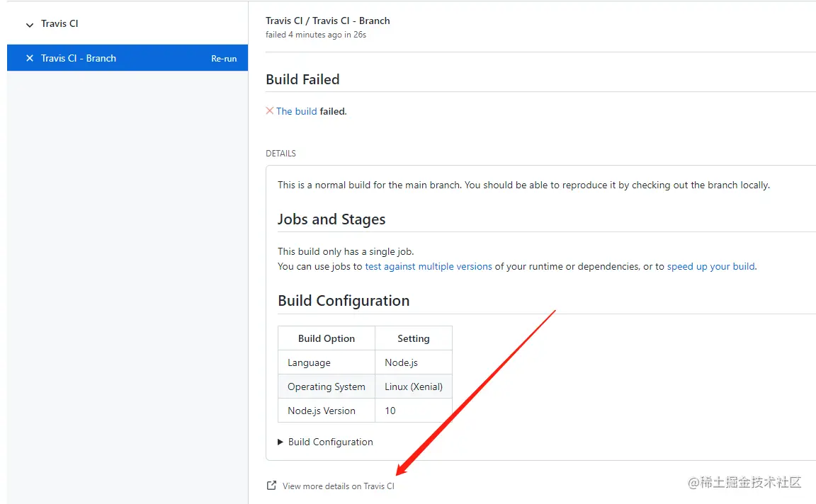Click the 'Setting' column header
Screen dimensions: 816x504
(x=414, y=338)
